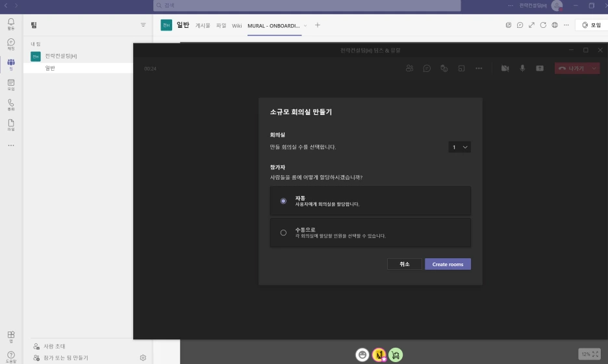The image size is (608, 364).
Task: Turn on camera in meeting
Action: (505, 69)
